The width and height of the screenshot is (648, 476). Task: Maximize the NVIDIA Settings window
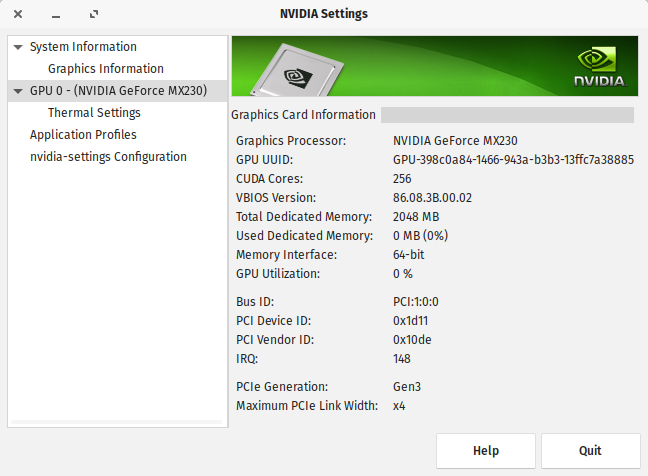(94, 14)
